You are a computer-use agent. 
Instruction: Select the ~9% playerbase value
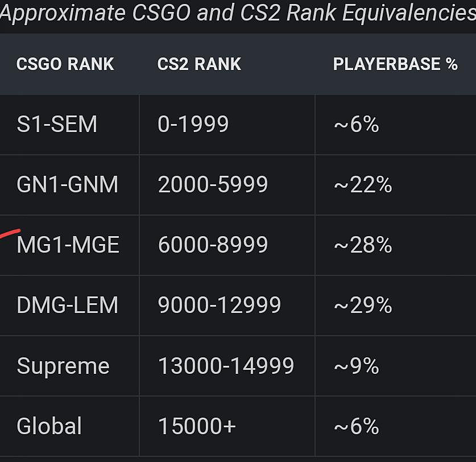(356, 366)
